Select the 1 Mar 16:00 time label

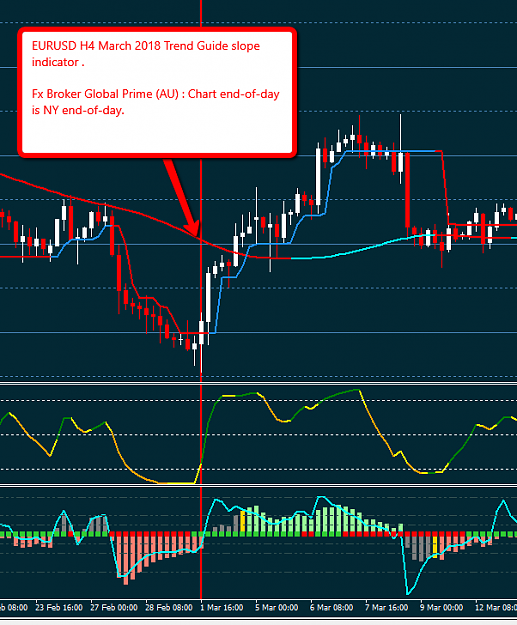pos(222,608)
